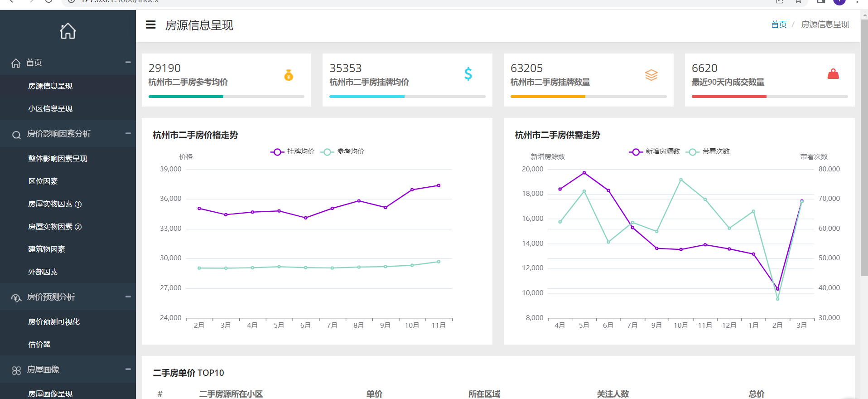This screenshot has width=868, height=399.
Task: Click the page vertical scrollbar
Action: click(x=864, y=147)
